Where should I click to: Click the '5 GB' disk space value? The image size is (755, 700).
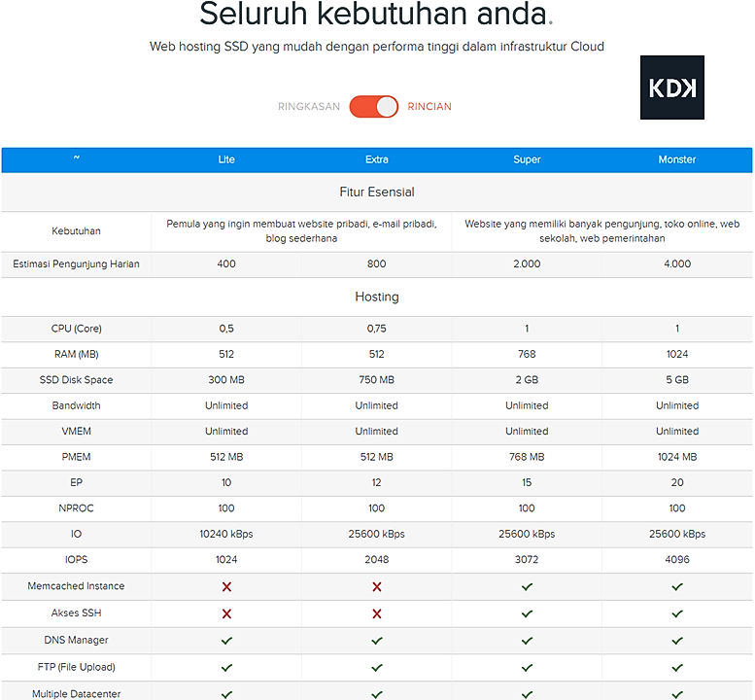coord(677,379)
